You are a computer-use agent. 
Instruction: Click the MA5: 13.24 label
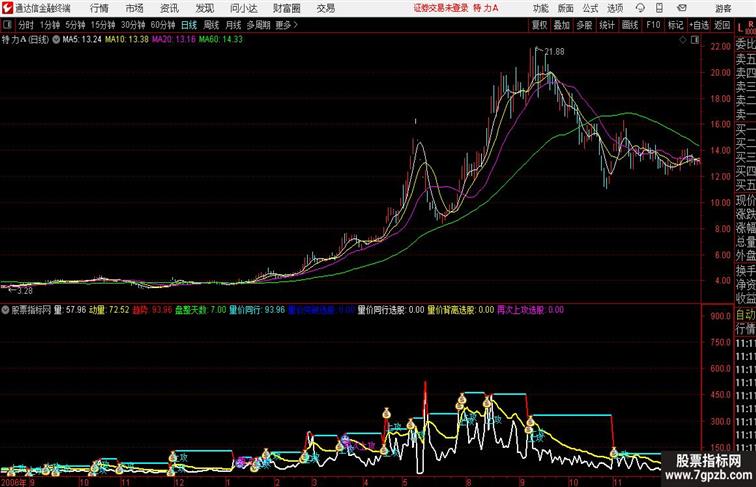click(82, 40)
